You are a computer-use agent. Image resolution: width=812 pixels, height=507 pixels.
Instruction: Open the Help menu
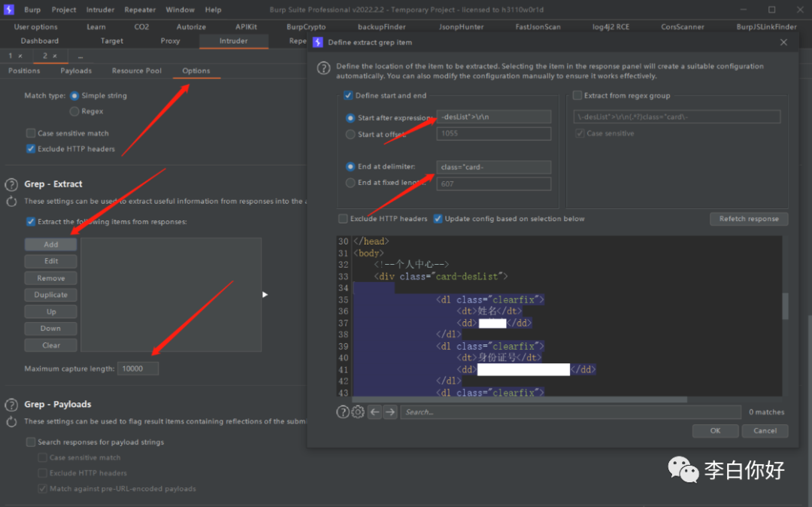click(213, 10)
